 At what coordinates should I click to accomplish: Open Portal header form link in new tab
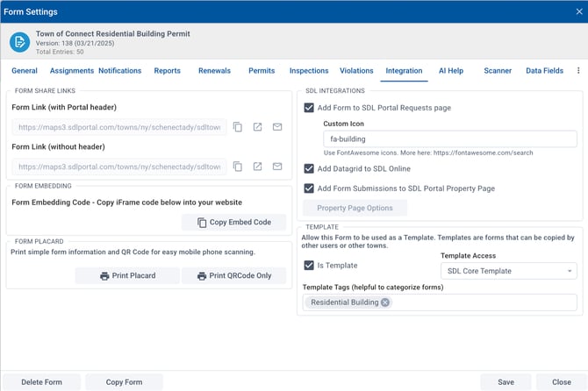pyautogui.click(x=257, y=127)
